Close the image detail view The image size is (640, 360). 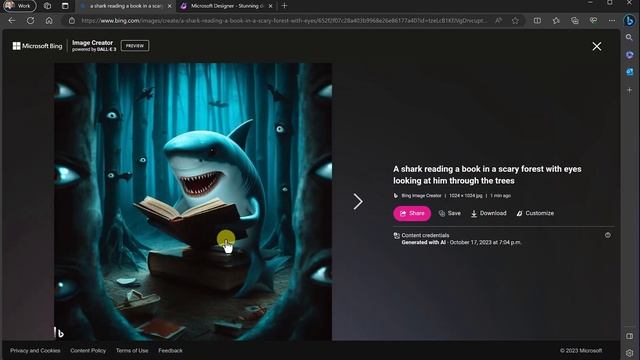click(597, 47)
